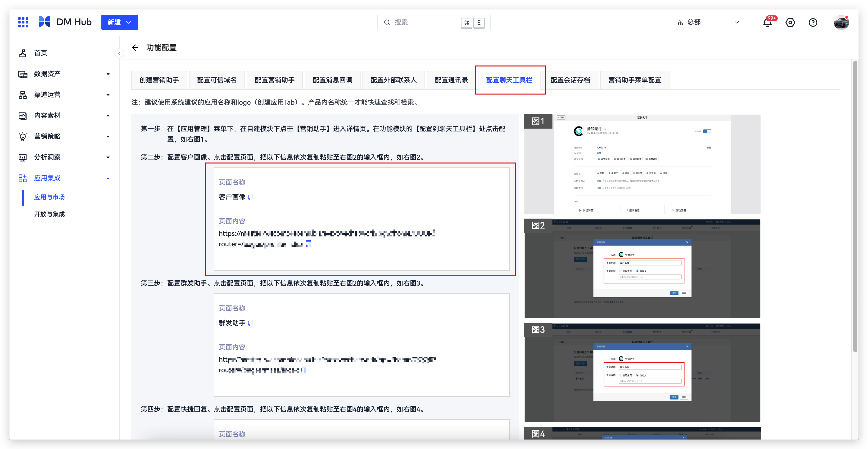Click the 应用集成 sidebar icon
The height and width of the screenshot is (449, 868).
click(x=23, y=178)
